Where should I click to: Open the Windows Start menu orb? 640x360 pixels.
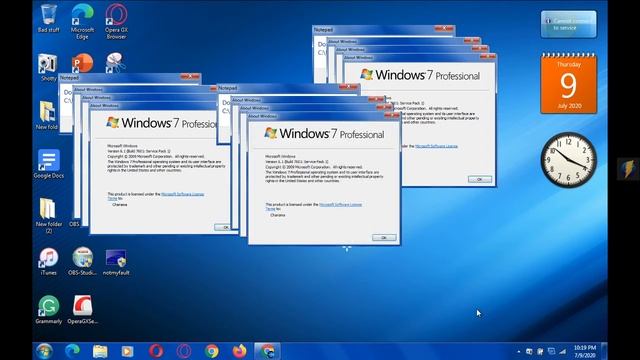[44, 351]
